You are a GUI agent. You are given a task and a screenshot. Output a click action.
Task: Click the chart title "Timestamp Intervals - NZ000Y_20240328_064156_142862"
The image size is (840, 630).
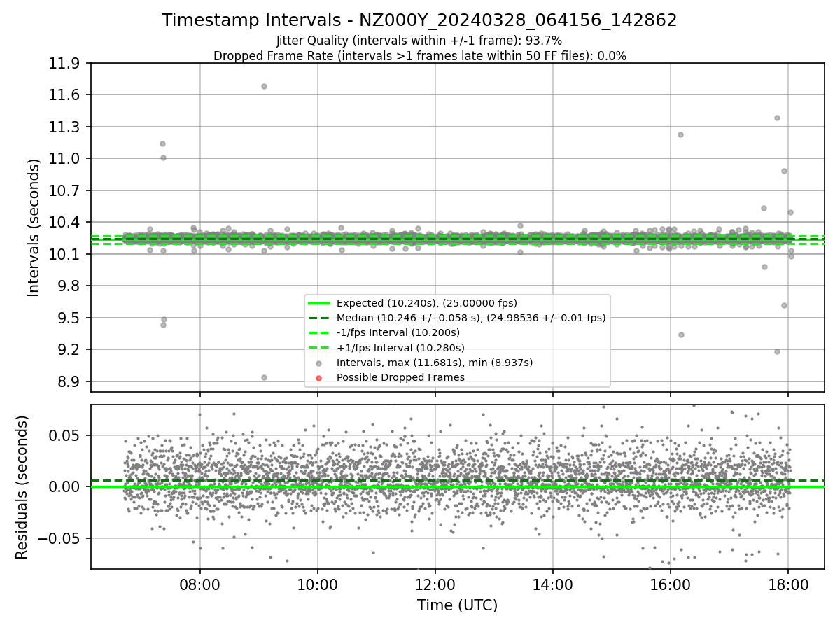click(419, 20)
